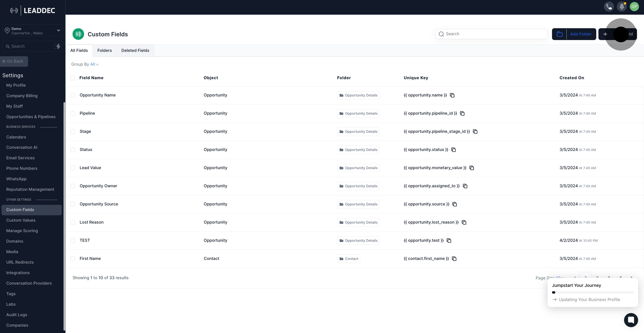The height and width of the screenshot is (333, 644).
Task: Click the Jumpstart Your Journey progress bar
Action: [593, 292]
